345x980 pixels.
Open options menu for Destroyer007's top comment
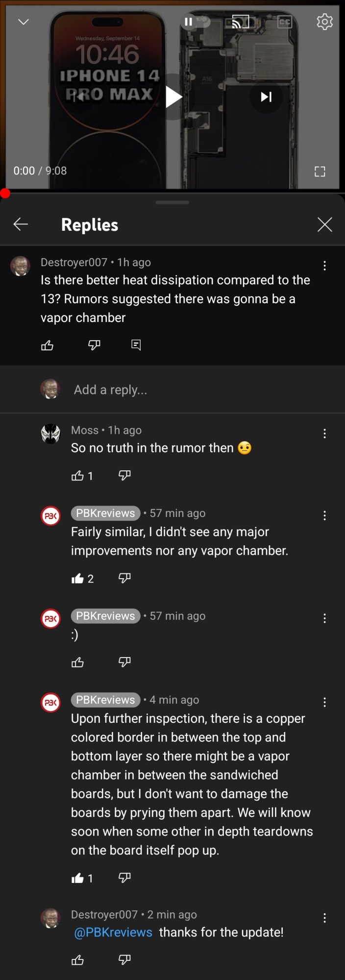[324, 266]
